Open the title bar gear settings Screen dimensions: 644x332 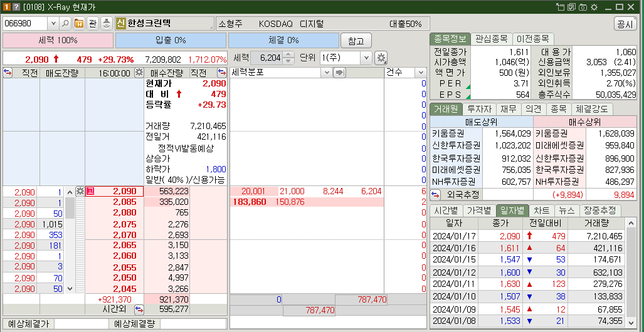(x=593, y=6)
